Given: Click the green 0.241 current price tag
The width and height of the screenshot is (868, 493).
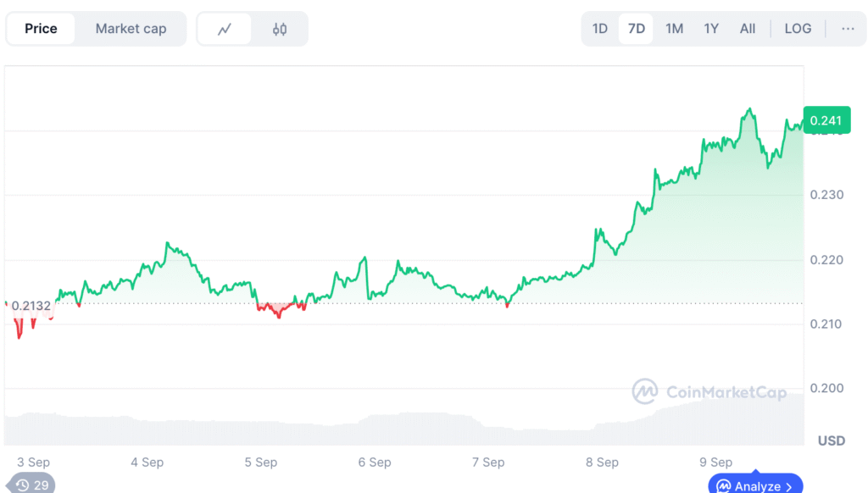Looking at the screenshot, I should [x=826, y=121].
